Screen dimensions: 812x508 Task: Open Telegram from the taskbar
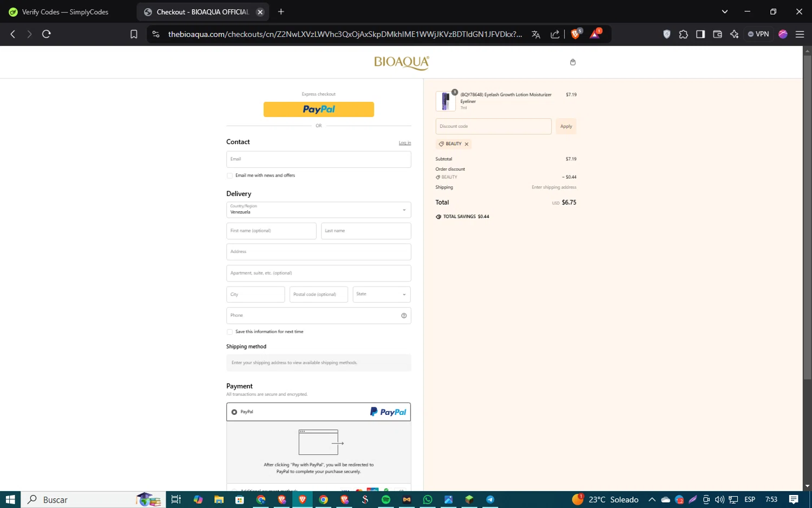point(490,499)
